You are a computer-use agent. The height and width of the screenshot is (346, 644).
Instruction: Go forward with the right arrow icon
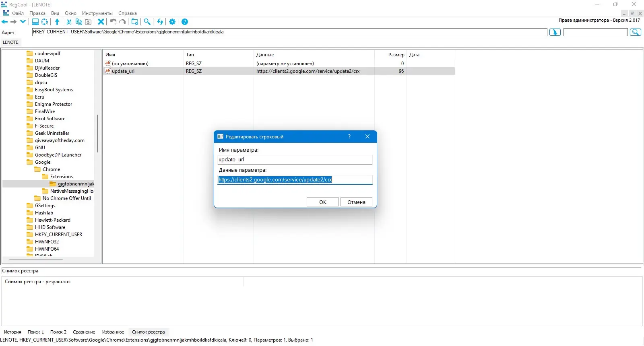[14, 22]
